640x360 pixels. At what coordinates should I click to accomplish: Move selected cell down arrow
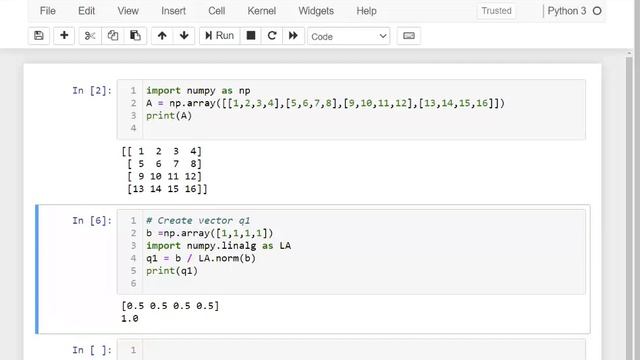click(184, 36)
